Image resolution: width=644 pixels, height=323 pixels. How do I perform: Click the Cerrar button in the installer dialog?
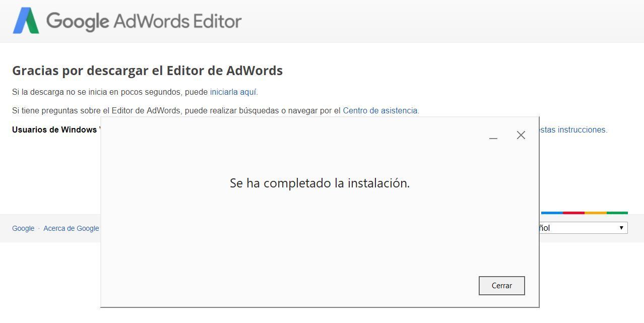pos(501,285)
